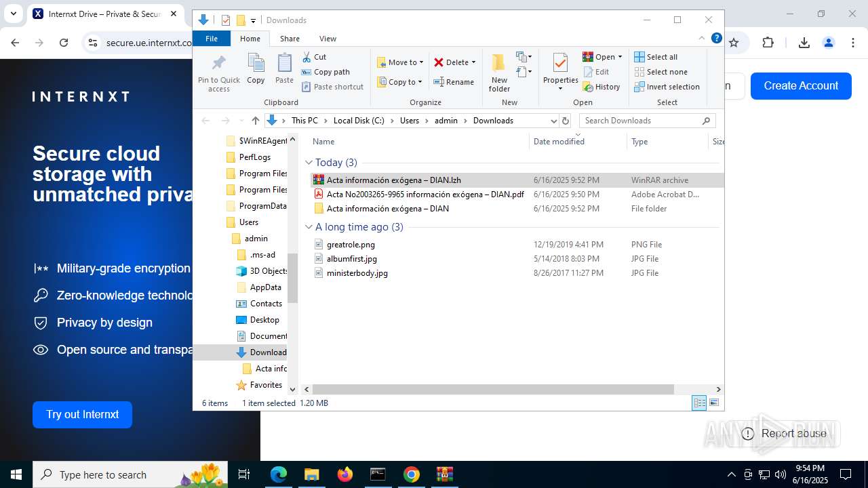Go up one folder level

[255, 121]
